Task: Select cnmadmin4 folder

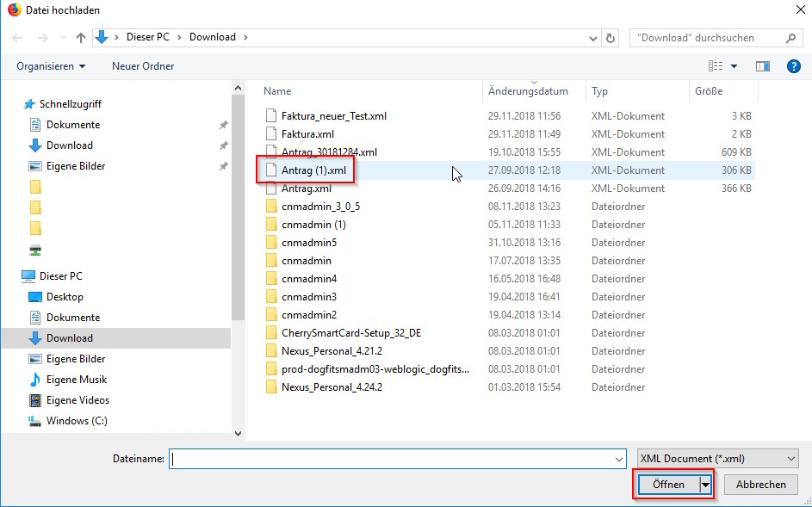Action: coord(309,279)
